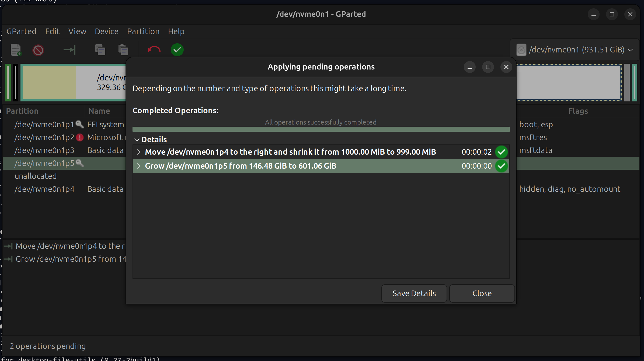Minimize the Applying pending operations dialog
The width and height of the screenshot is (644, 361).
tap(470, 67)
